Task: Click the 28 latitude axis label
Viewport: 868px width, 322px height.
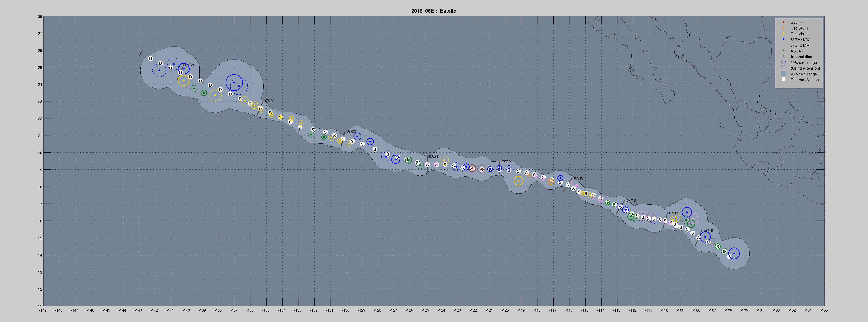Action: click(x=40, y=17)
